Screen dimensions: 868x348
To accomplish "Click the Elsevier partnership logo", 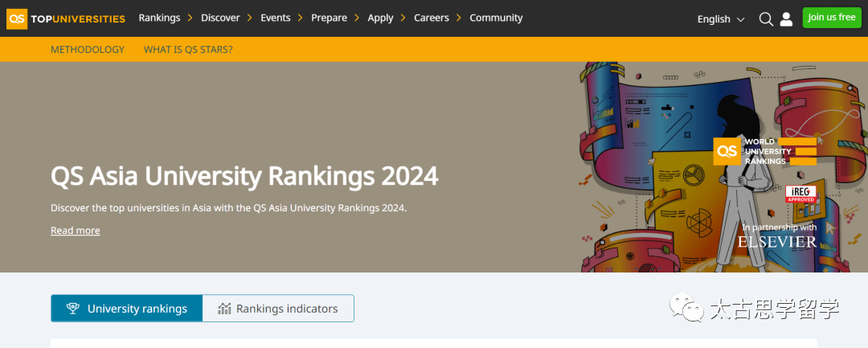I will click(x=776, y=241).
